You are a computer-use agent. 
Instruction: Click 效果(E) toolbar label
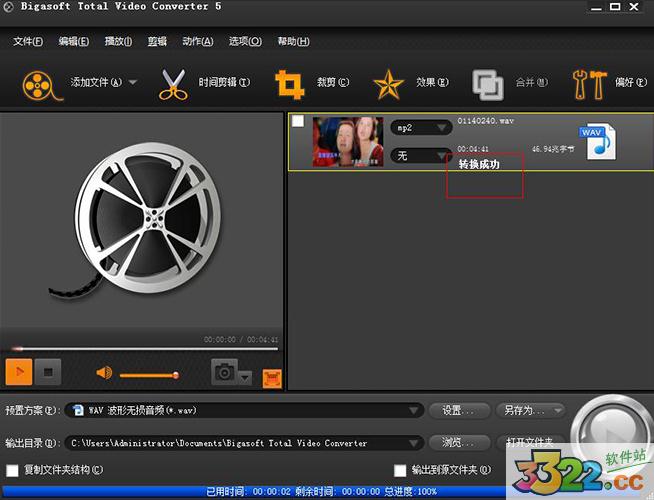pyautogui.click(x=432, y=82)
